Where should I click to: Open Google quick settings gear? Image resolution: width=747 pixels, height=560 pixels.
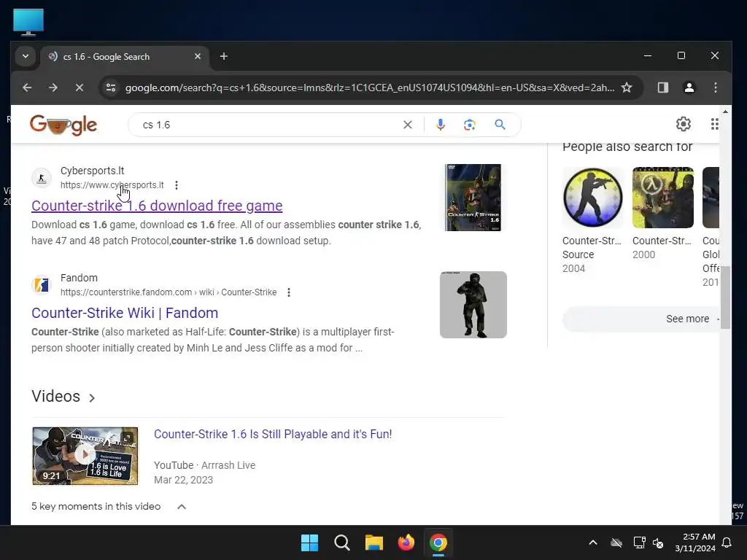683,124
